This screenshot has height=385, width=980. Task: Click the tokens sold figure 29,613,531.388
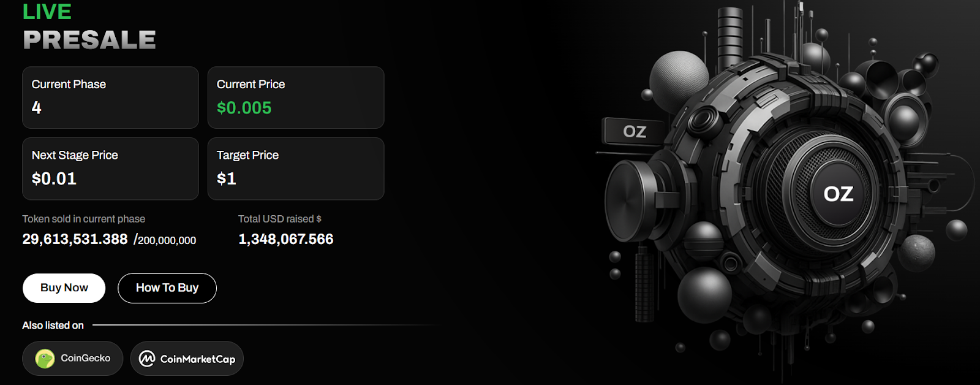point(75,239)
